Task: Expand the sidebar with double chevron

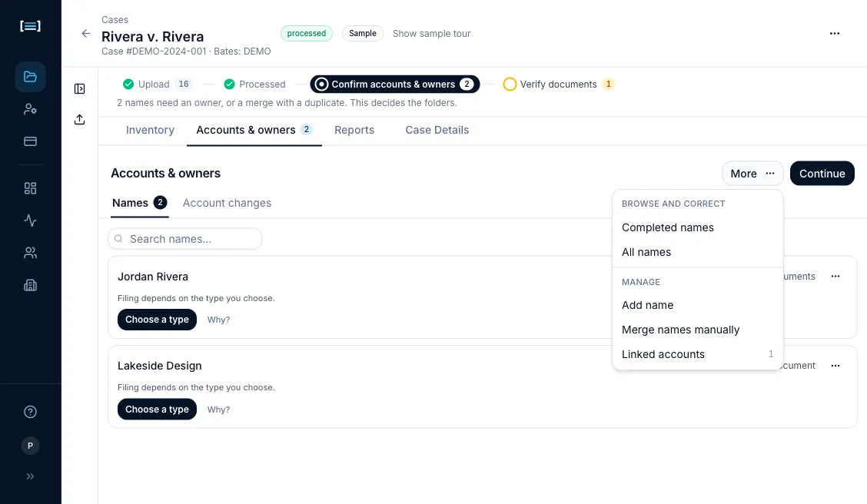Action: point(31,476)
